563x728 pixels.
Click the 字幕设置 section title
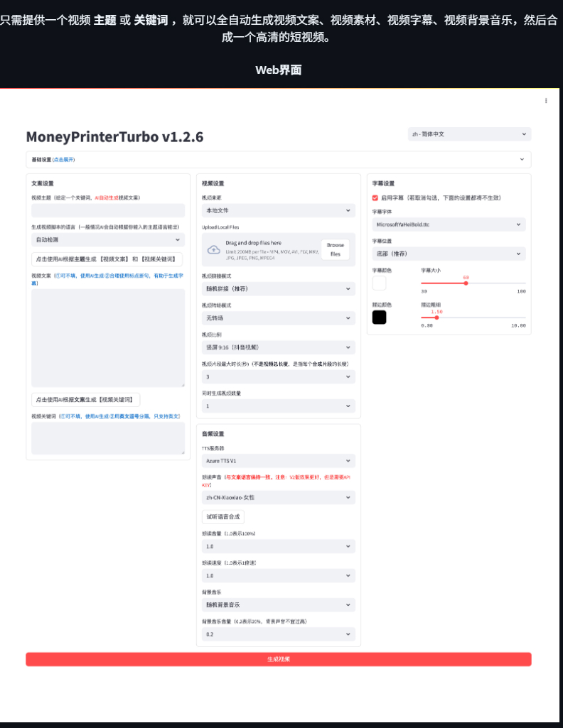click(383, 183)
